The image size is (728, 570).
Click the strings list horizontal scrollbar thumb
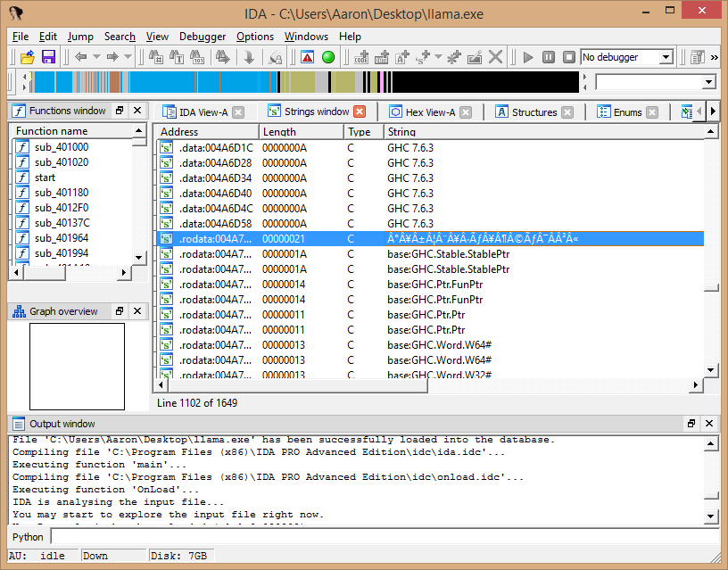tap(298, 385)
